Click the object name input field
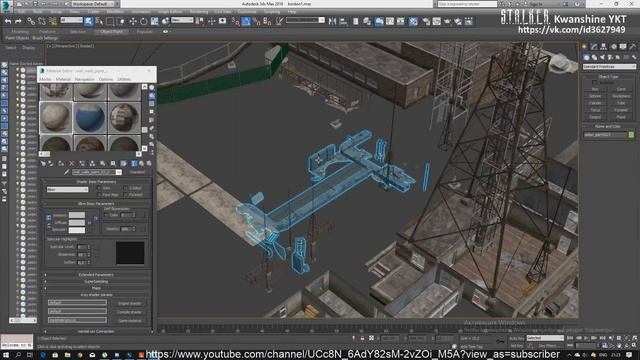 (x=605, y=135)
